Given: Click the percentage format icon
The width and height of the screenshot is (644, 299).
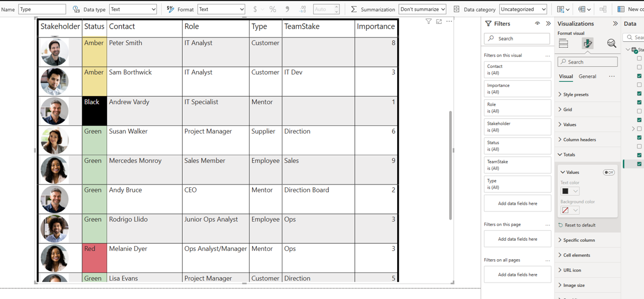Looking at the screenshot, I should pyautogui.click(x=272, y=9).
